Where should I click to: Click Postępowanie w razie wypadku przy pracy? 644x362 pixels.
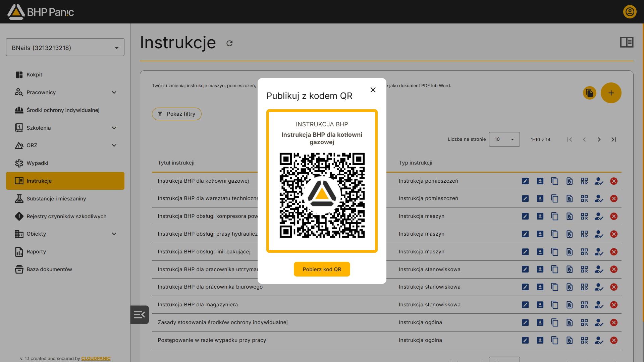pyautogui.click(x=212, y=340)
